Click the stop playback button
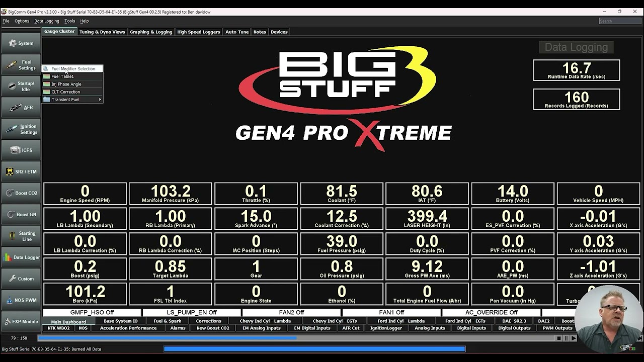This screenshot has height=362, width=644. (558, 338)
